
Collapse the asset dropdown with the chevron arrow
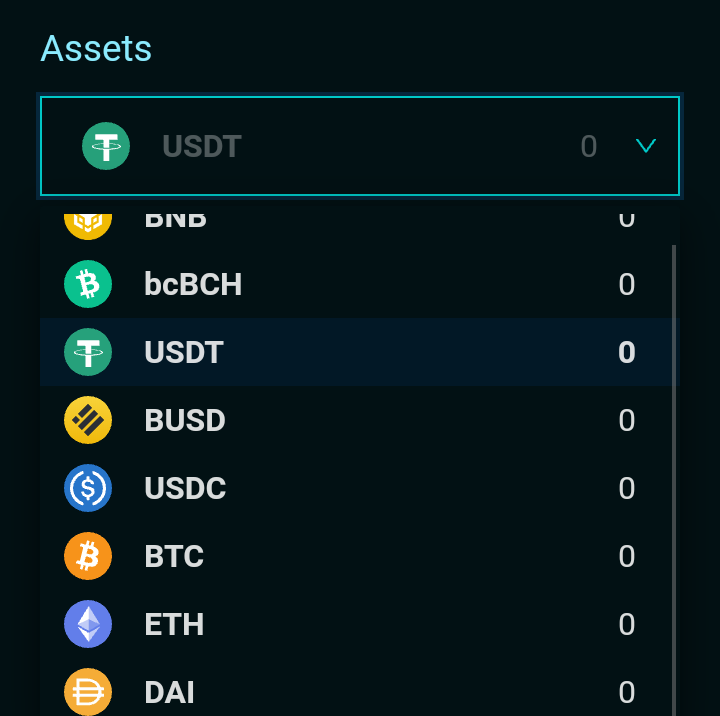[646, 146]
